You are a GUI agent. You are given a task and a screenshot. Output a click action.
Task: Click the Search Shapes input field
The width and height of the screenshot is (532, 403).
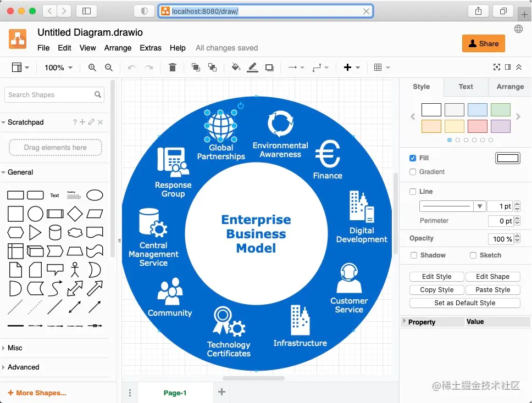point(54,94)
